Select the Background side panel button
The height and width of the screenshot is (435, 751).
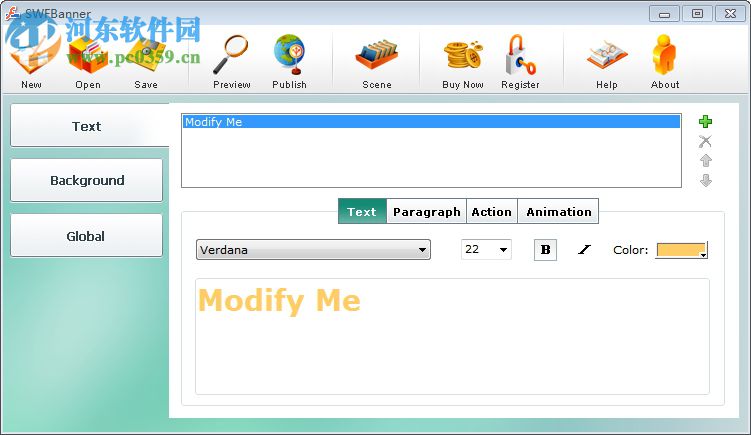(x=87, y=180)
